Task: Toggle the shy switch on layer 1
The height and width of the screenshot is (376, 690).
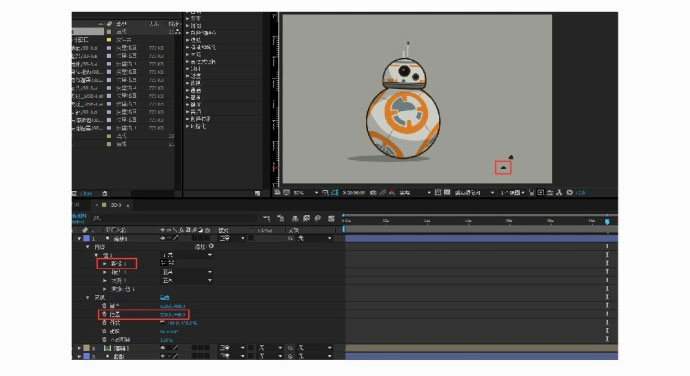Action: coord(163,238)
